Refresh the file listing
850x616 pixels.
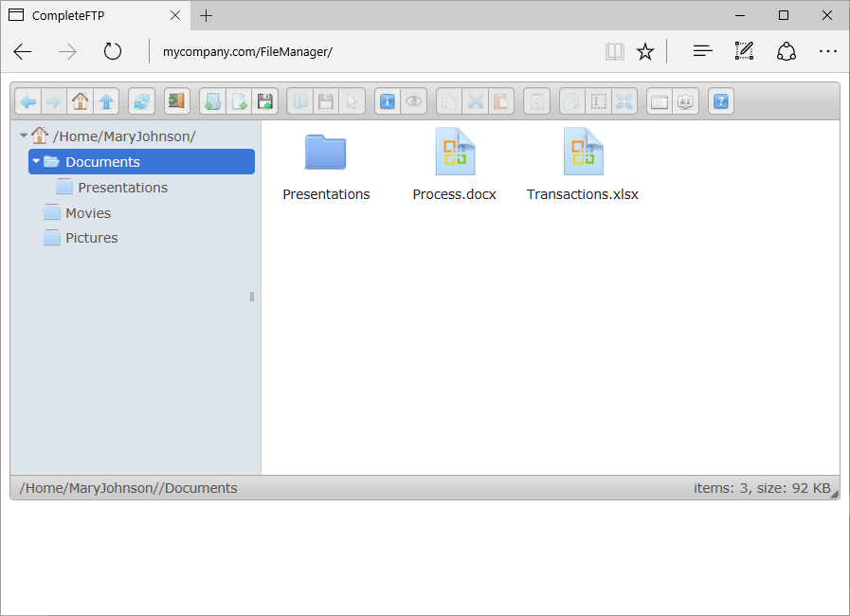(141, 101)
